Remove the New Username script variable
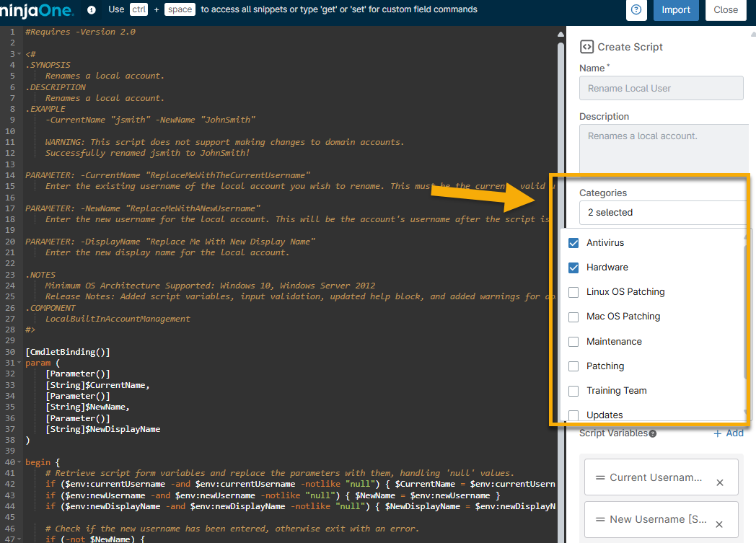 (719, 524)
